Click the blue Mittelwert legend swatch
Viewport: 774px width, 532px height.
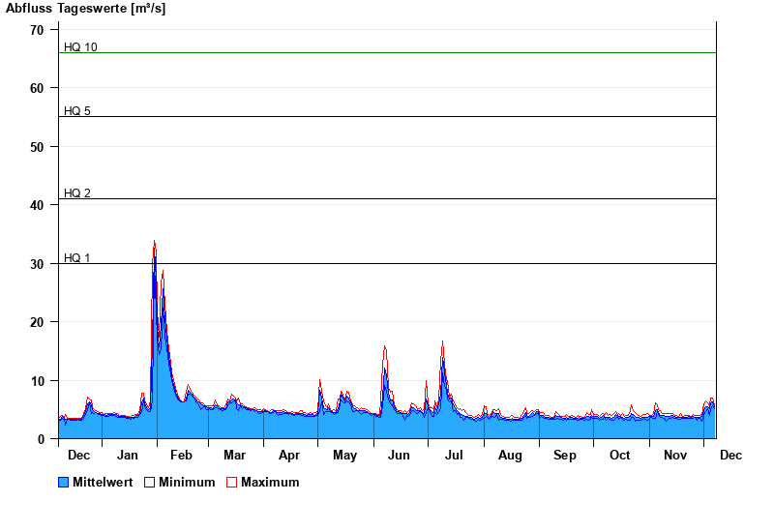click(x=64, y=482)
